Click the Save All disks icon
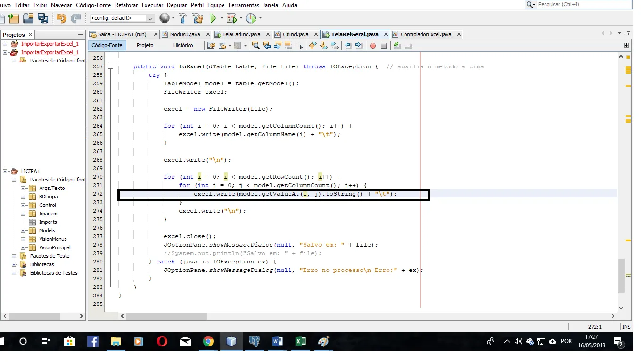Viewport: 644px width, 362px height. pyautogui.click(x=43, y=18)
